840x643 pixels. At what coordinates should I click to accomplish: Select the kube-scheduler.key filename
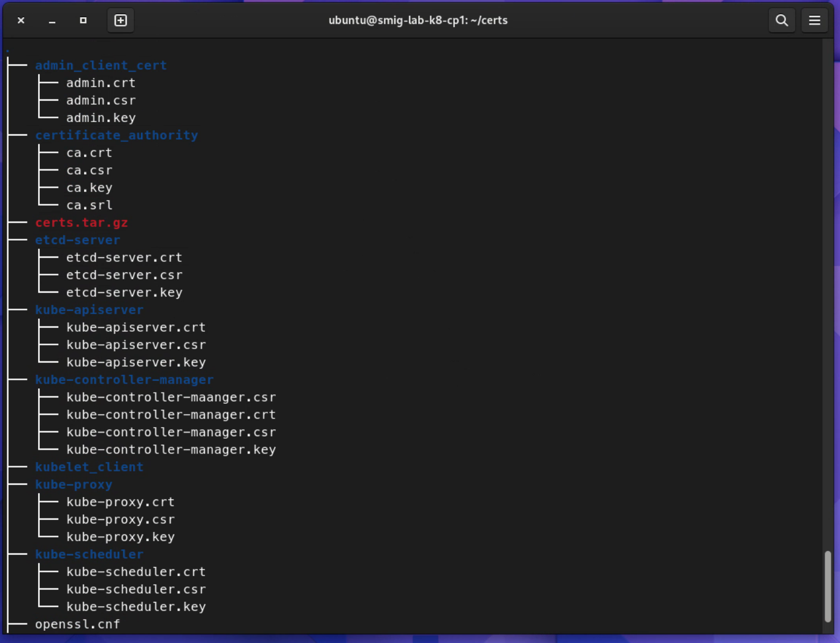click(136, 606)
